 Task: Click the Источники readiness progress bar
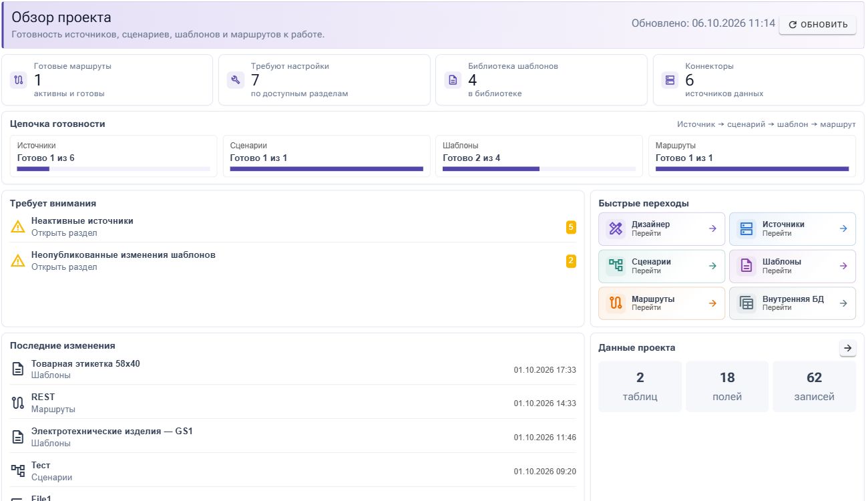(114, 169)
